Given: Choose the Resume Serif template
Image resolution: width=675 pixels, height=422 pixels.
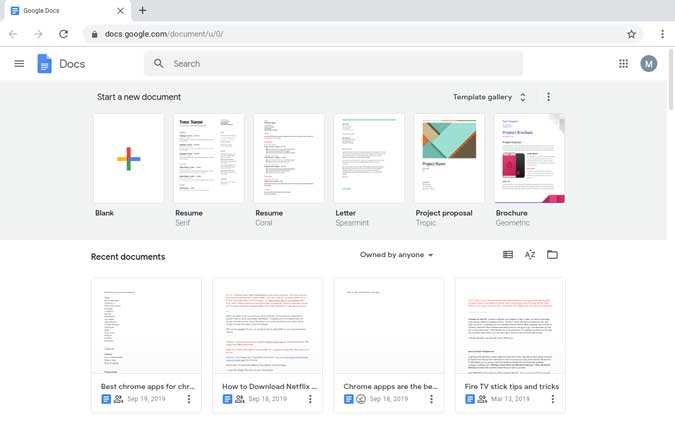Looking at the screenshot, I should [209, 158].
